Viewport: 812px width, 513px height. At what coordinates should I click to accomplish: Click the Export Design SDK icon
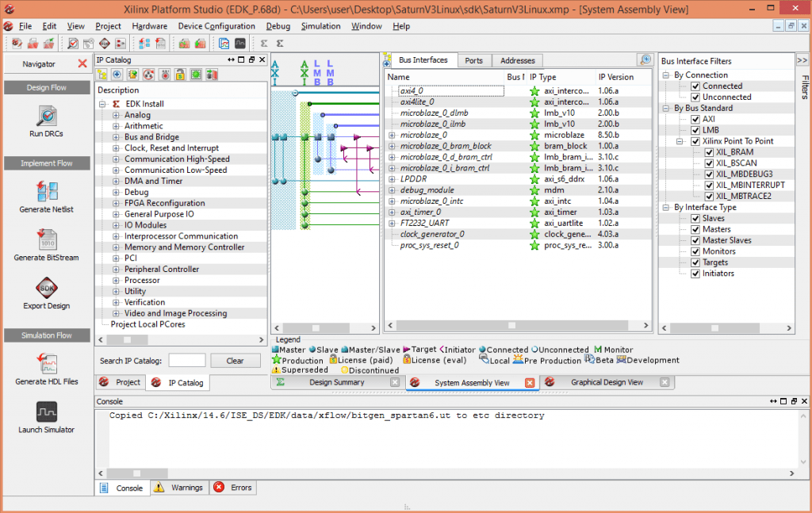click(x=47, y=288)
